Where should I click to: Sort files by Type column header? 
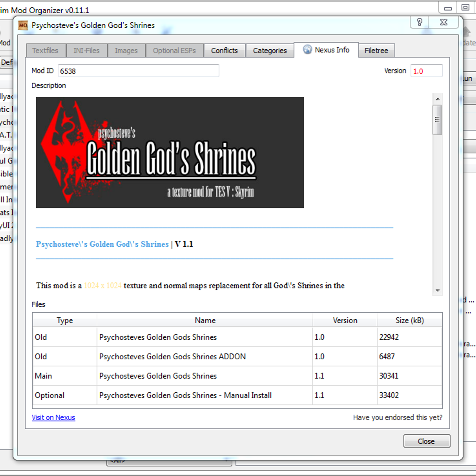(65, 320)
